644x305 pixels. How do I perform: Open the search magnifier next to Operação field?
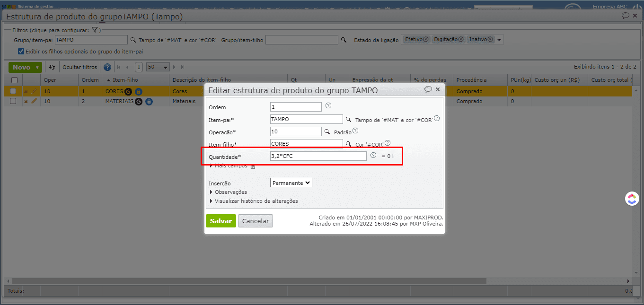click(327, 131)
